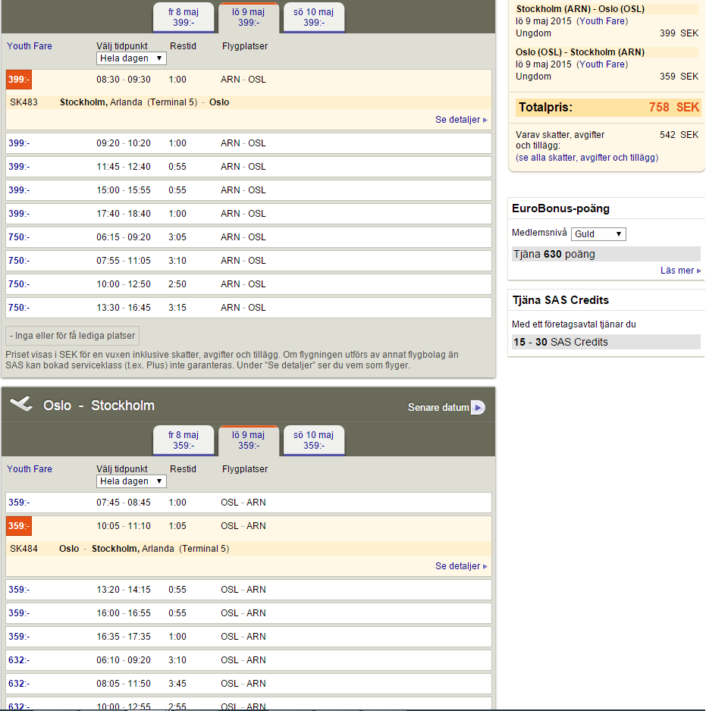
Task: Select the 632:- return flight at 06:10
Action: coord(19,660)
